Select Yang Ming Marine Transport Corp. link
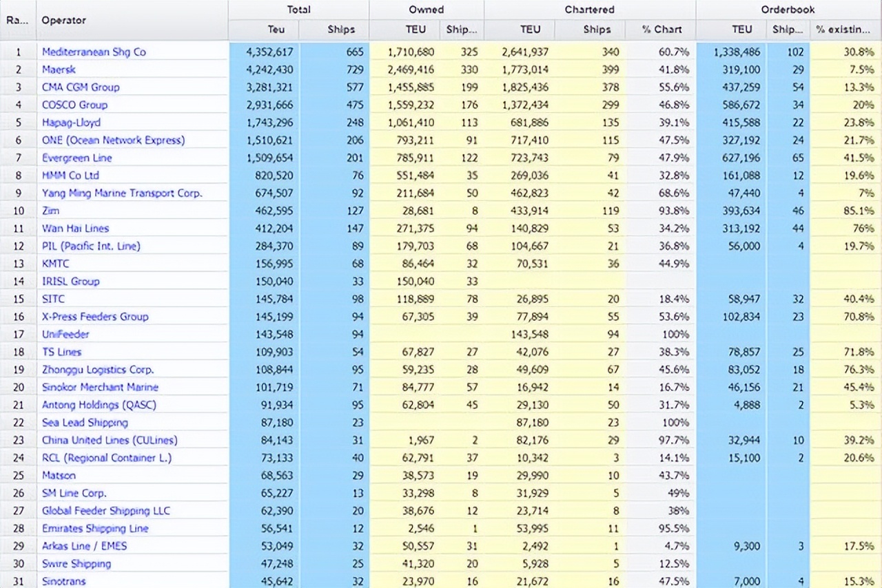This screenshot has height=588, width=882. pos(122,193)
